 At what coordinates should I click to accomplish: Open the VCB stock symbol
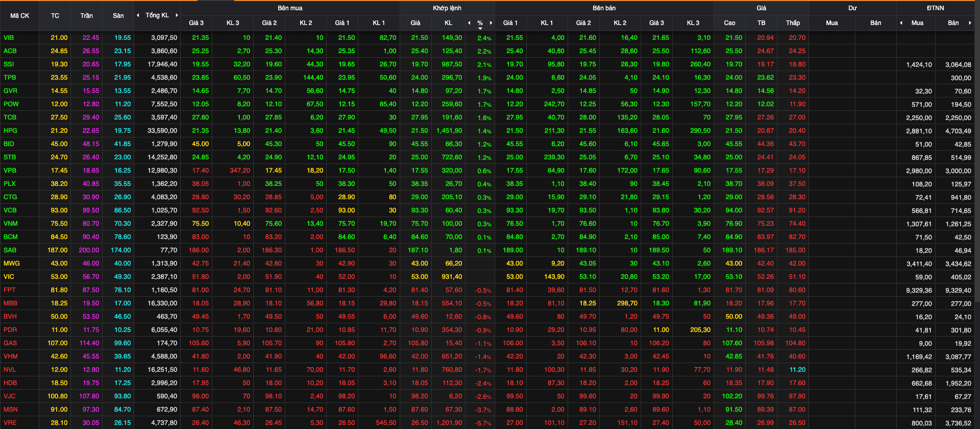point(10,210)
